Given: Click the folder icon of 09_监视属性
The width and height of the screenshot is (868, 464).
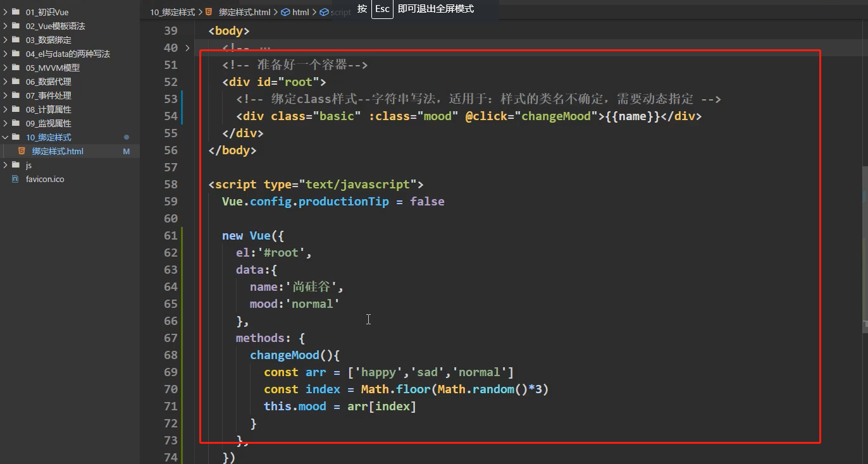Looking at the screenshot, I should [x=16, y=123].
